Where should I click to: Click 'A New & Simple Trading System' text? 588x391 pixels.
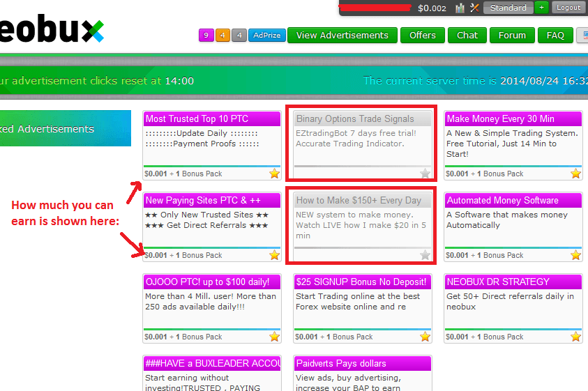tap(512, 133)
